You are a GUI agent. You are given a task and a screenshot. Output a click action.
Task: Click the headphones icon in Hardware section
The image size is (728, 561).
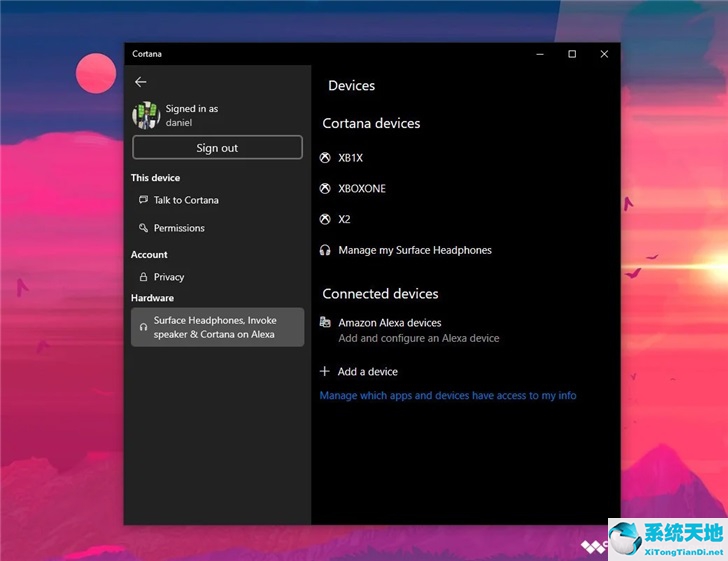[x=143, y=327]
